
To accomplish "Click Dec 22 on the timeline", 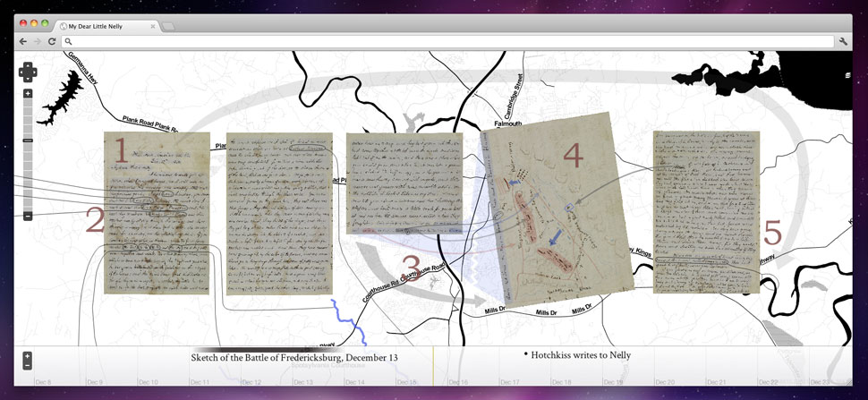I will pos(768,382).
